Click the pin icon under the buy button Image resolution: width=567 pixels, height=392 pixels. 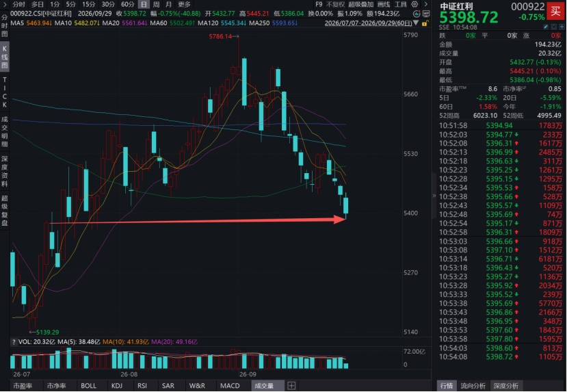553,27
